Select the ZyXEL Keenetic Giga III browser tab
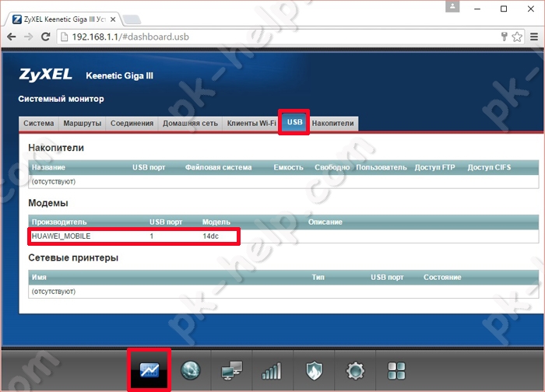 click(62, 19)
